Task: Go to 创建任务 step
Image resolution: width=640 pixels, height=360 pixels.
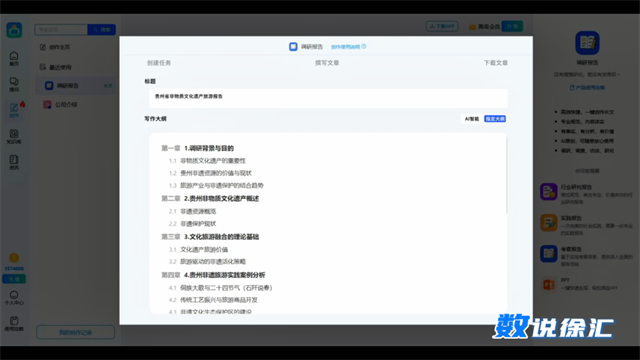Action: click(x=159, y=63)
